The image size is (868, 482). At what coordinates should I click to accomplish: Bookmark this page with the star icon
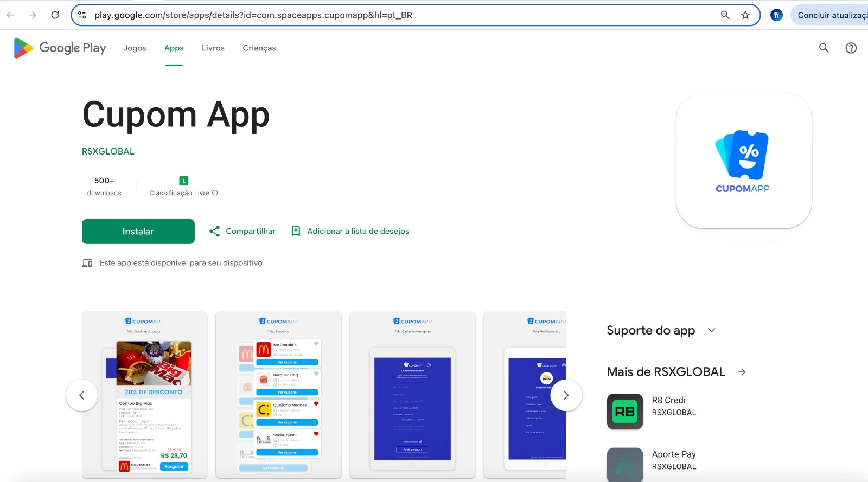745,15
